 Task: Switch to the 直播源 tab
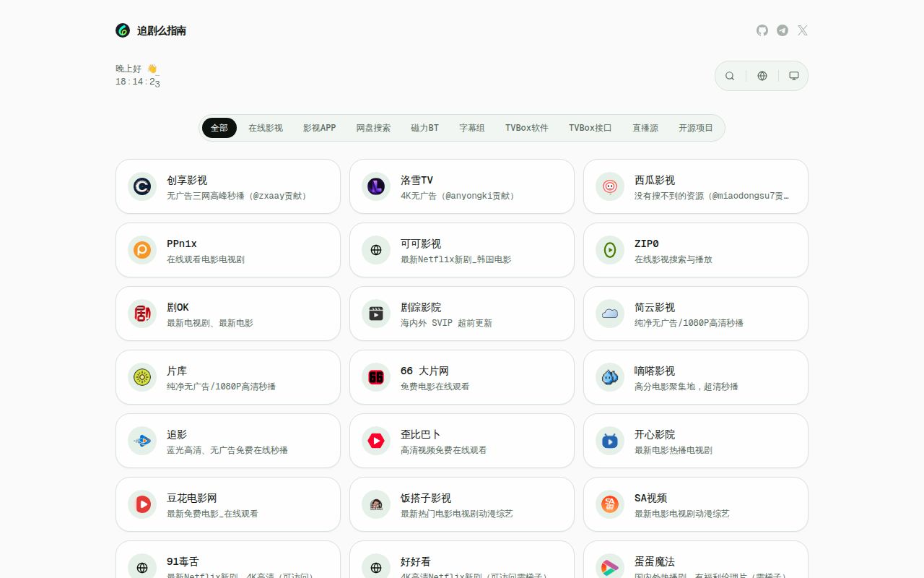(x=645, y=128)
